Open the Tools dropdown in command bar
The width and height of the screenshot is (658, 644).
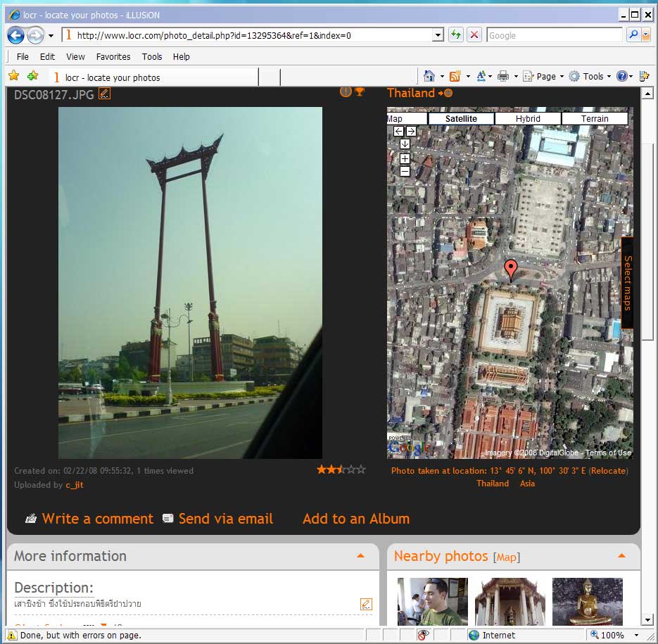(x=590, y=77)
